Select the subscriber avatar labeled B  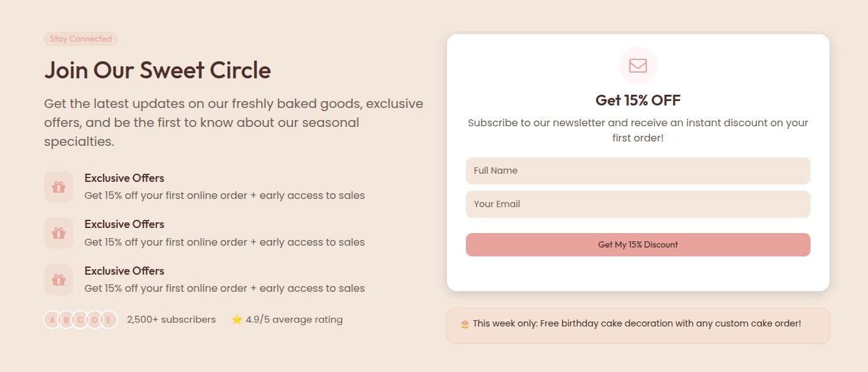coord(66,320)
